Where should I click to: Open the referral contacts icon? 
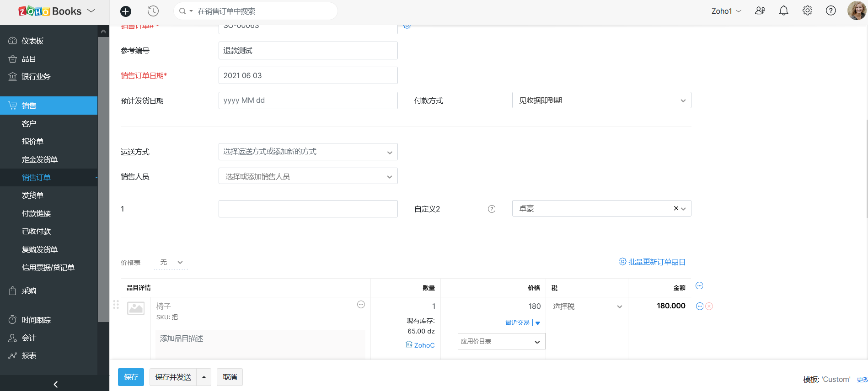click(760, 11)
